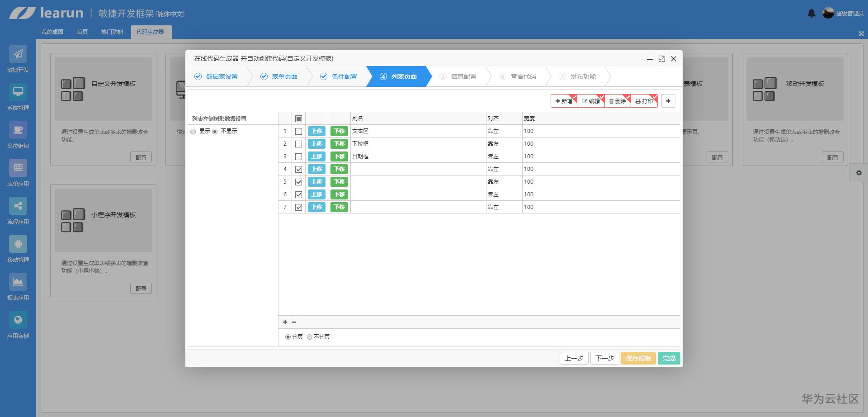Open the 超级管理员 user avatar menu
Screen dimensions: 868x417
(843, 13)
